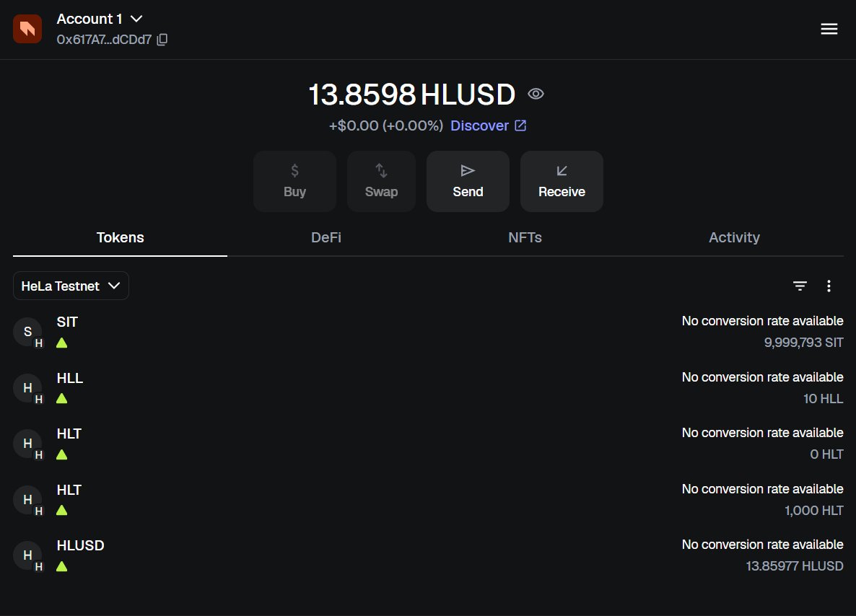
Task: Select the 13.85977 HLUSD balance
Action: coord(795,566)
